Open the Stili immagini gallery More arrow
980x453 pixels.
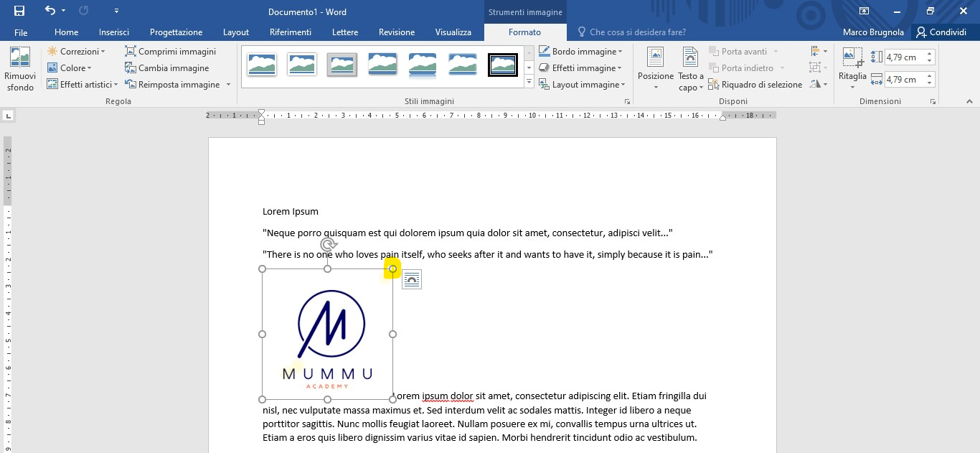pos(529,81)
